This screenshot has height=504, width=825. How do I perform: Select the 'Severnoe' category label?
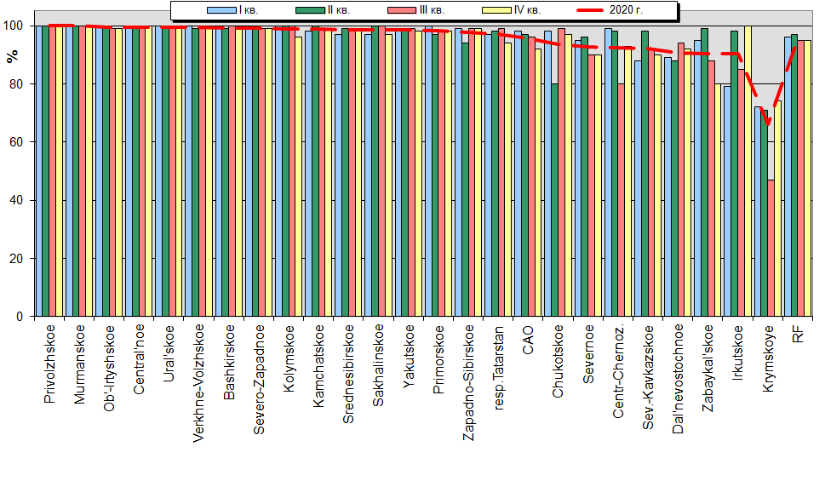[x=588, y=354]
